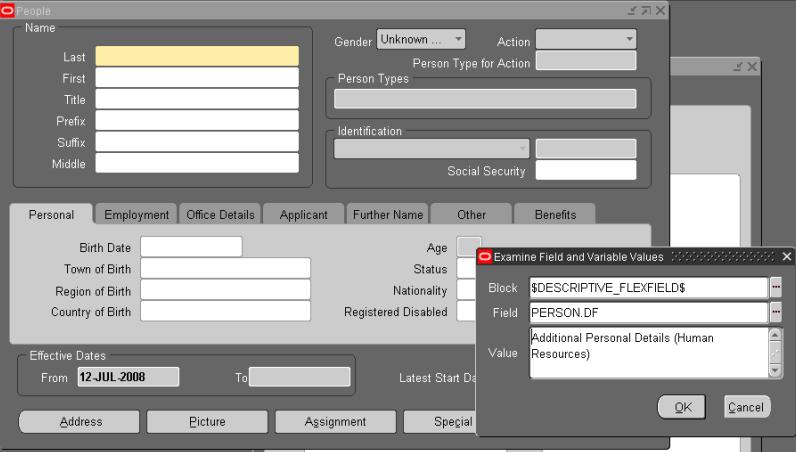796x452 pixels.
Task: Click the Picture button
Action: (207, 422)
